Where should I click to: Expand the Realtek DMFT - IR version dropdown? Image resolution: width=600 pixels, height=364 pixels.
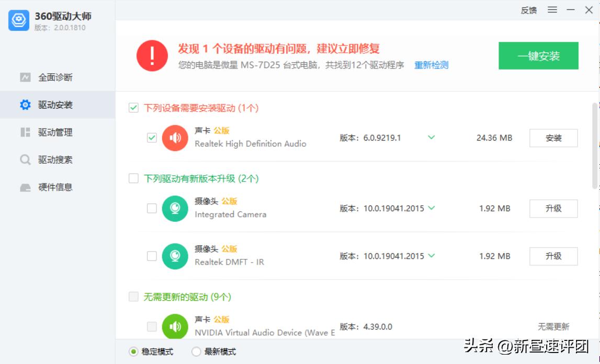(x=431, y=256)
